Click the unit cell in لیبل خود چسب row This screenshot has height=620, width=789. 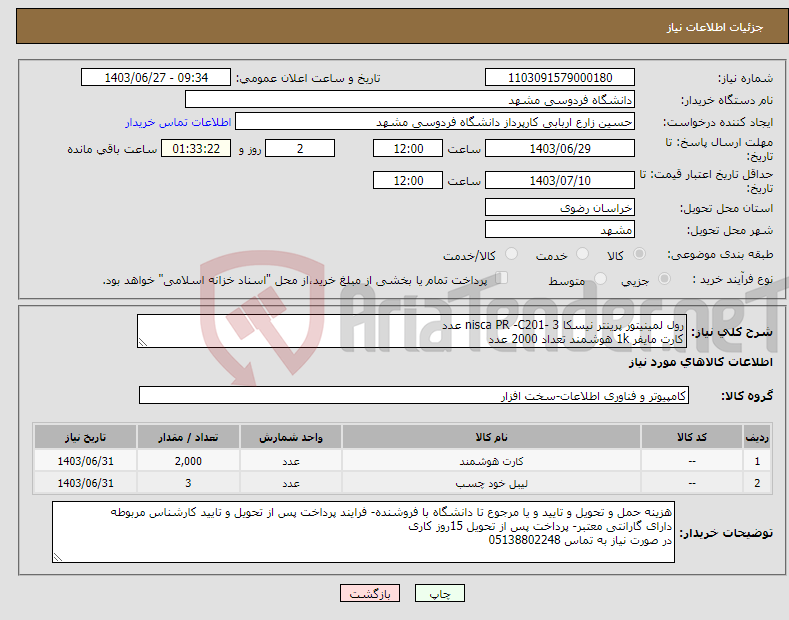291,483
